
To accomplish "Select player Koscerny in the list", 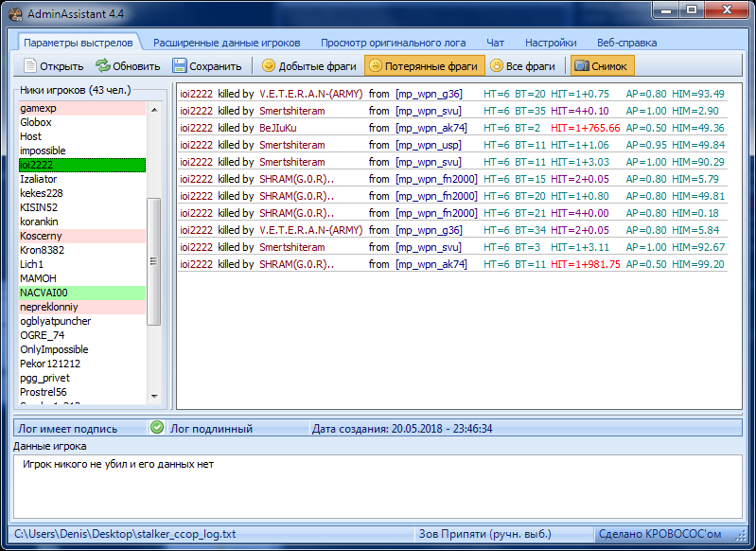I will (x=82, y=236).
